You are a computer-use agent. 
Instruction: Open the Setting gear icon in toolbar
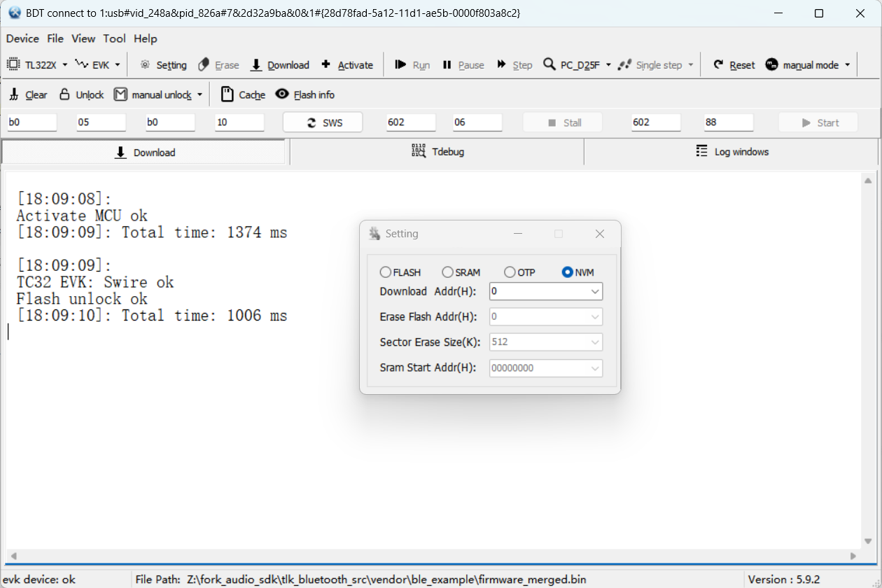pyautogui.click(x=145, y=65)
